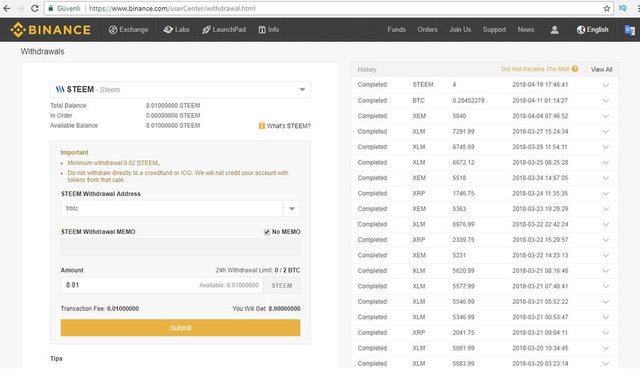The height and width of the screenshot is (373, 640).
Task: Open View All withdrawal history
Action: (x=601, y=69)
